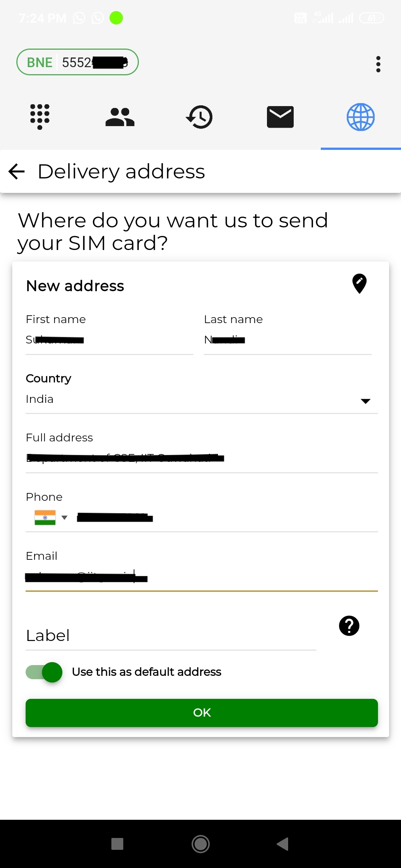
Task: Tap the 'New address' header
Action: pyautogui.click(x=75, y=286)
